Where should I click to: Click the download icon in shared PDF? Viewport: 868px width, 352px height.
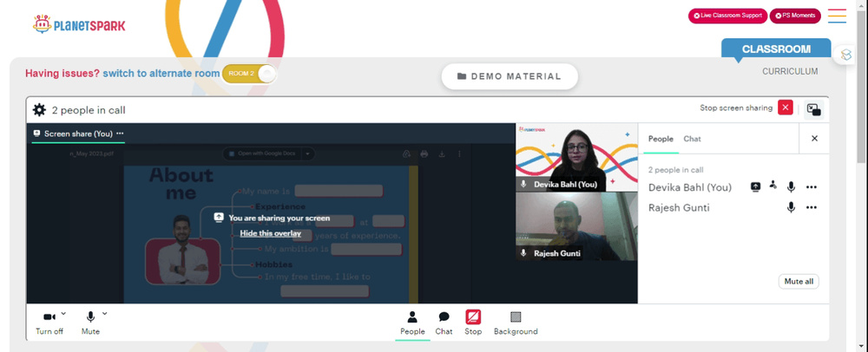click(x=442, y=154)
